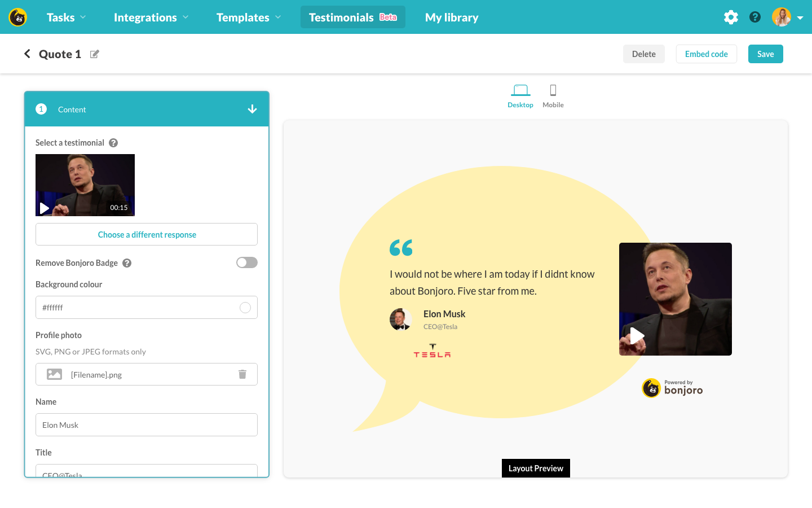Expand the Templates chevron arrow
Screen dimensions: 812x508
[x=278, y=17]
